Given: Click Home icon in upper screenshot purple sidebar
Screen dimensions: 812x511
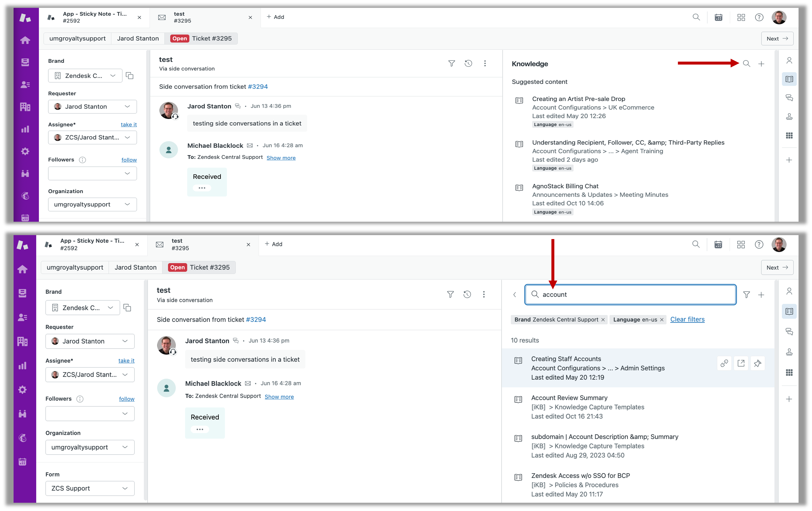Looking at the screenshot, I should [25, 40].
